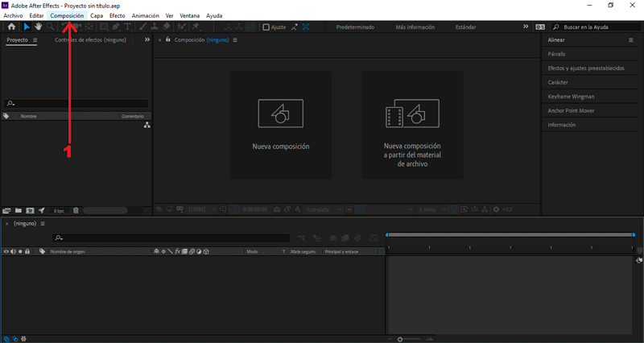The height and width of the screenshot is (343, 644).
Task: Toggle the Layer Switches pane at timeline bottom-left
Action: (x=6, y=339)
